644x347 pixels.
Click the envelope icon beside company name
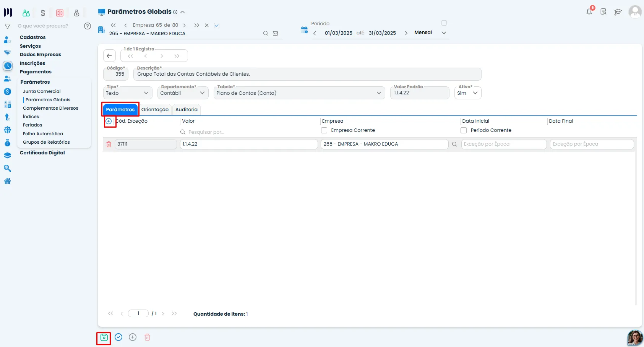pyautogui.click(x=275, y=34)
